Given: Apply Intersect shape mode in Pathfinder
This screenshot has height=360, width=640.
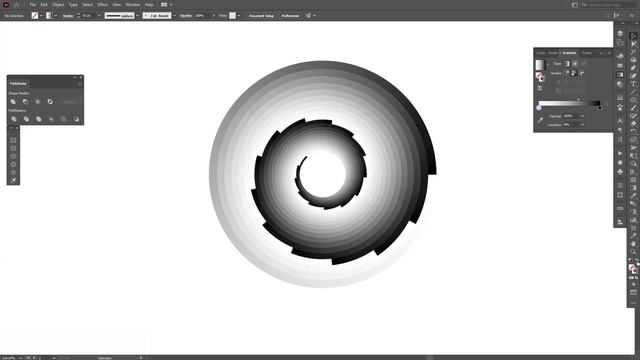Looking at the screenshot, I should (x=38, y=101).
